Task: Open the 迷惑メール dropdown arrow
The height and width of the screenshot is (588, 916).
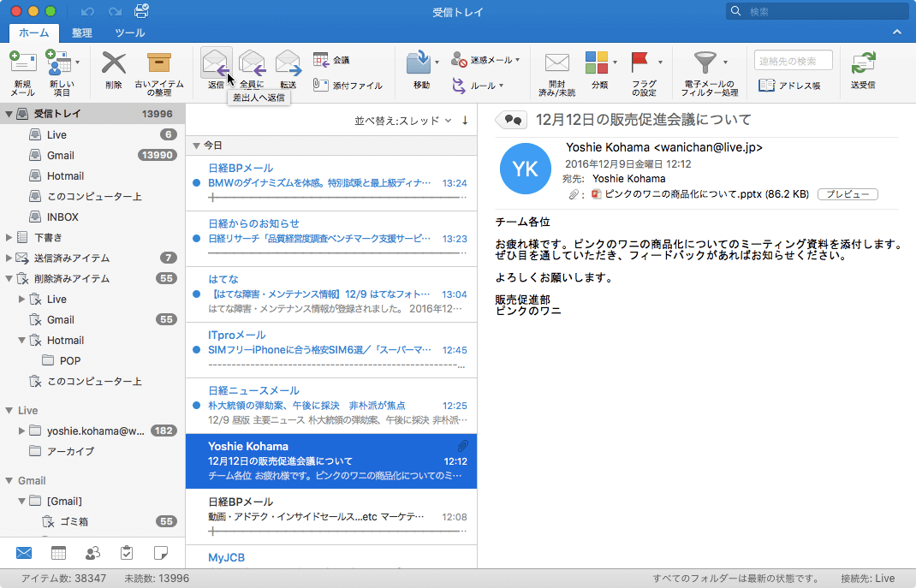Action: tap(518, 60)
